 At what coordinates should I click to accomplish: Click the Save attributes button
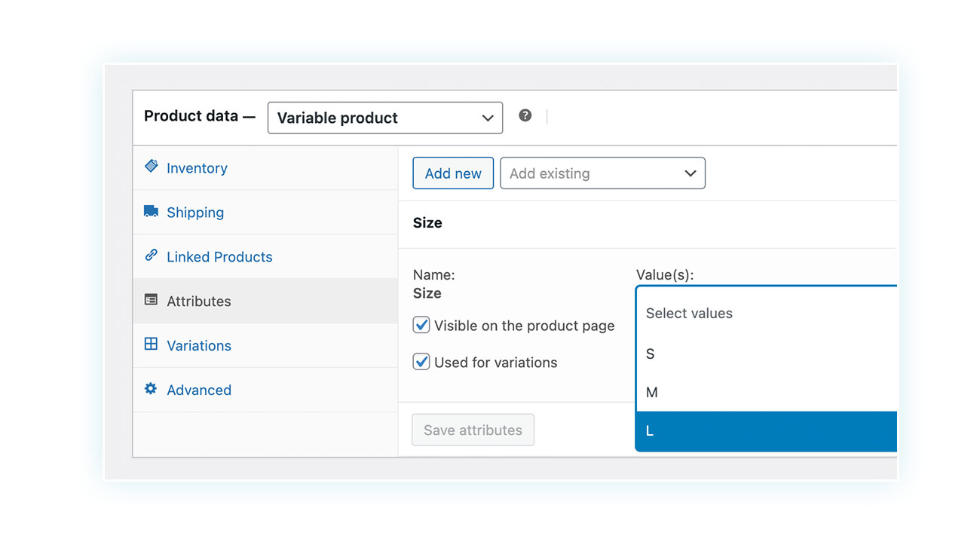click(x=473, y=430)
